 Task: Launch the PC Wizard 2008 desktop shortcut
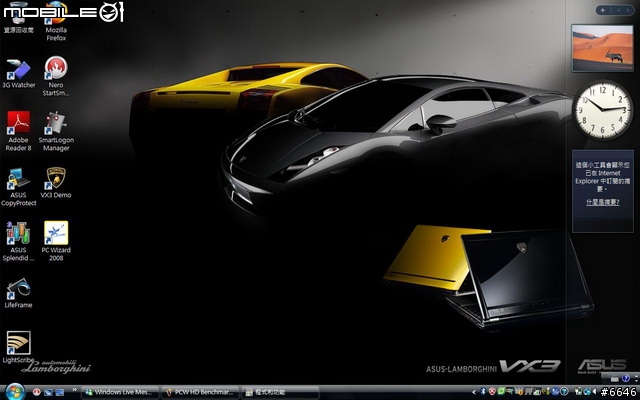click(x=56, y=242)
